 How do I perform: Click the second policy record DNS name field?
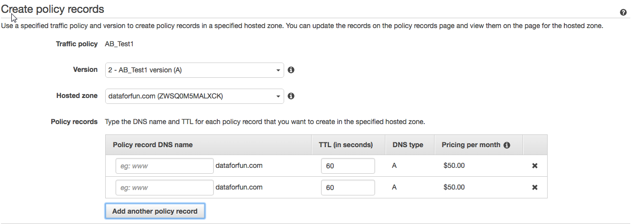point(164,188)
